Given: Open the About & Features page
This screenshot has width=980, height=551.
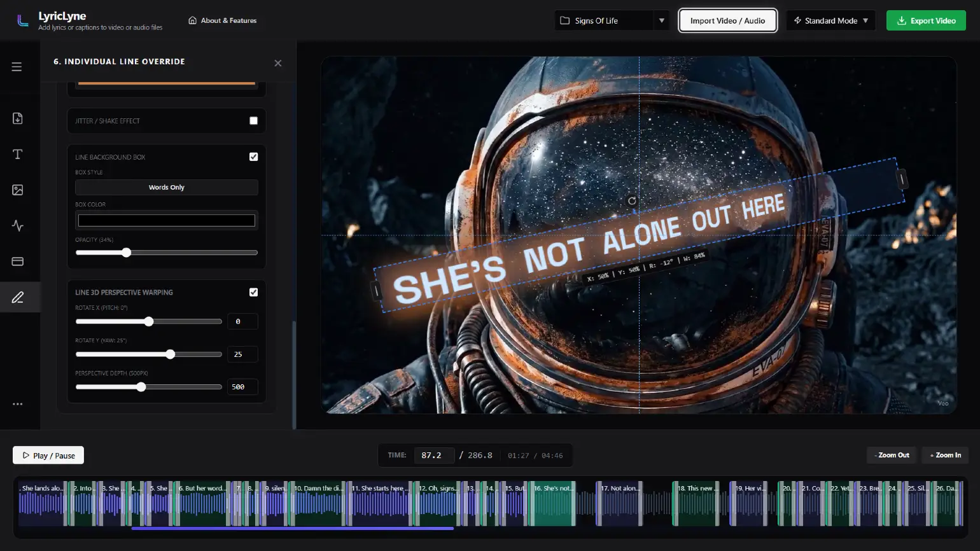Looking at the screenshot, I should 223,20.
